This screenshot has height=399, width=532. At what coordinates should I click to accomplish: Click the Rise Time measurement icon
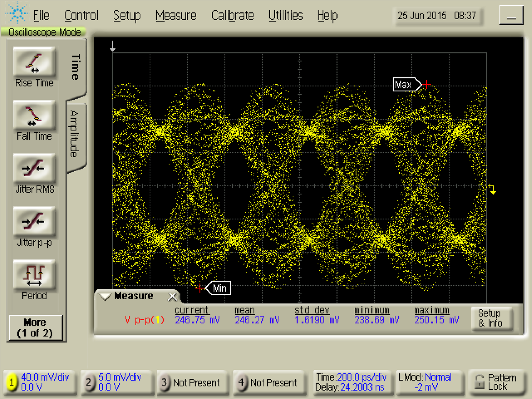34,62
